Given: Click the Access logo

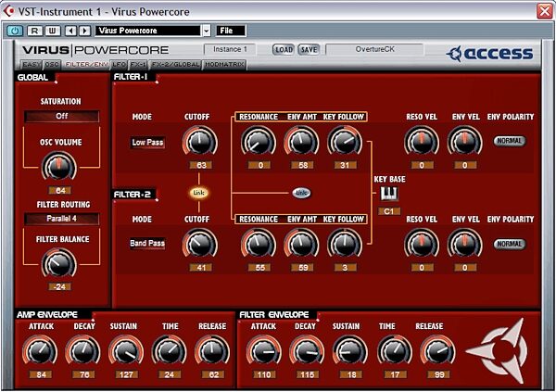Looking at the screenshot, I should coord(489,54).
